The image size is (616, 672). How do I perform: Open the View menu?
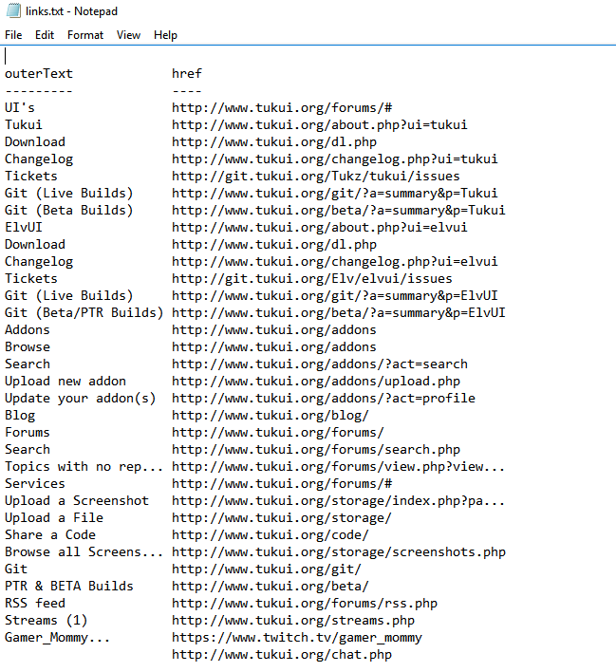click(x=128, y=35)
